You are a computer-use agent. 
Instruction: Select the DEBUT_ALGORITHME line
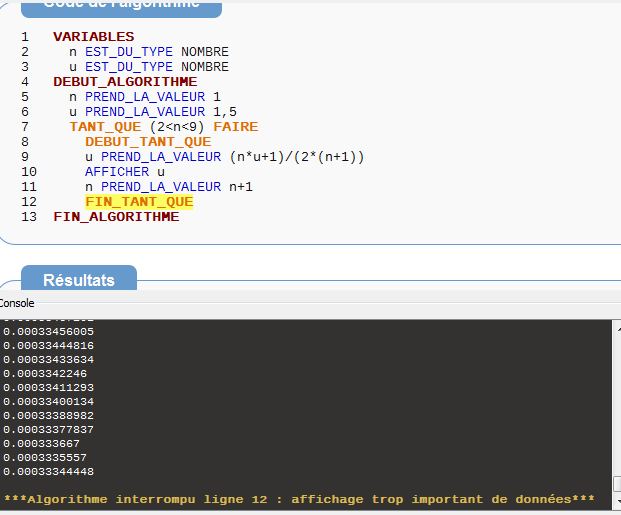(125, 82)
